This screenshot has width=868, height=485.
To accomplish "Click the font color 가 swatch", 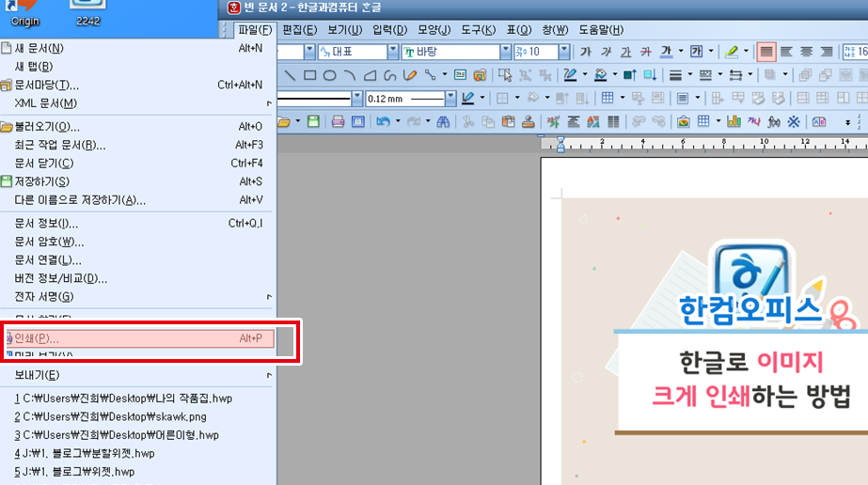I will click(666, 52).
